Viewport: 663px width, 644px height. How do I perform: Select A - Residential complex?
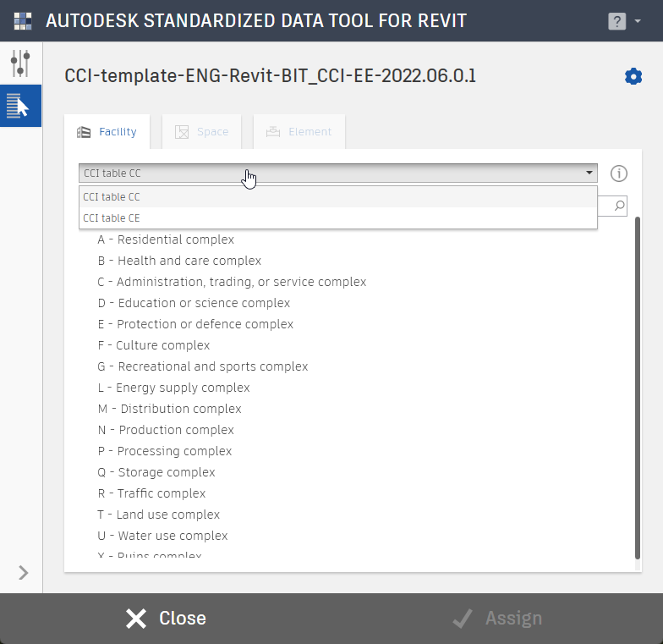pyautogui.click(x=166, y=239)
